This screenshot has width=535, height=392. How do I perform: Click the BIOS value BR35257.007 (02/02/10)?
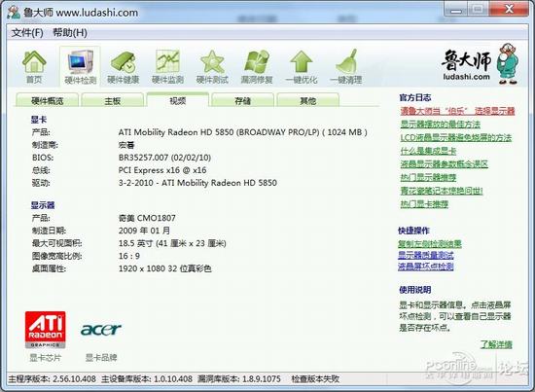coord(164,158)
